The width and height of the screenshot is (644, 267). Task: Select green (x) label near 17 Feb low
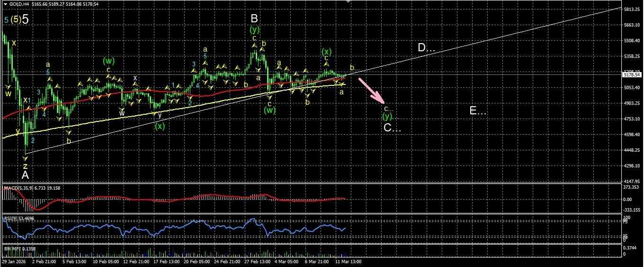(160, 126)
